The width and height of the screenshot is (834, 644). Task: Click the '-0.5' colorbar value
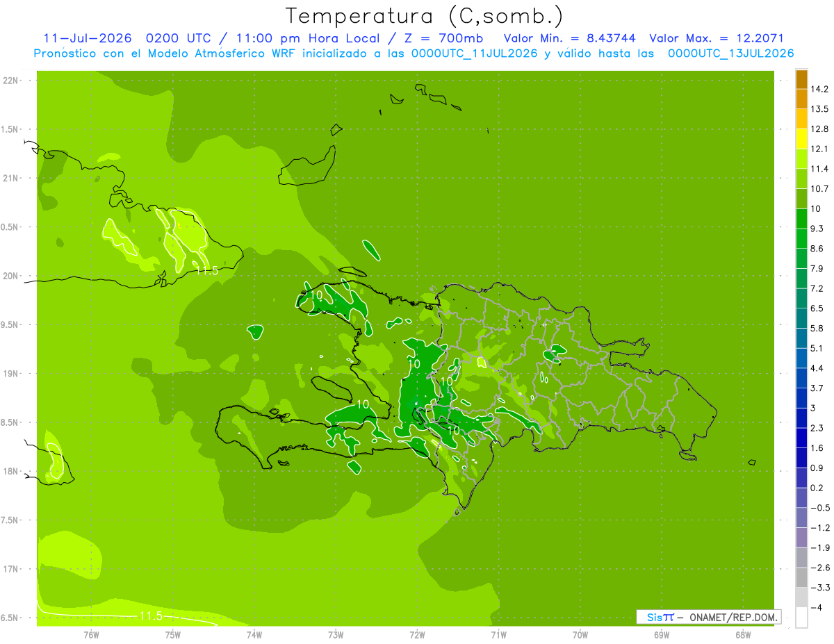click(819, 507)
